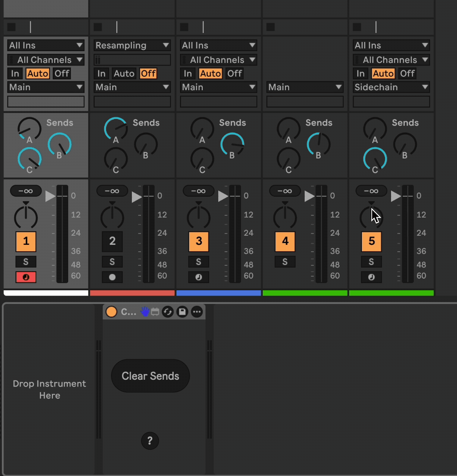
Task: Click track 5 peak level -∞ readout
Action: click(x=371, y=191)
